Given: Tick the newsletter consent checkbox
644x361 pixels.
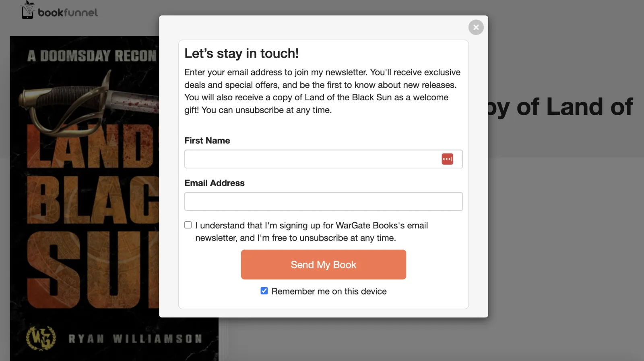Looking at the screenshot, I should 188,225.
